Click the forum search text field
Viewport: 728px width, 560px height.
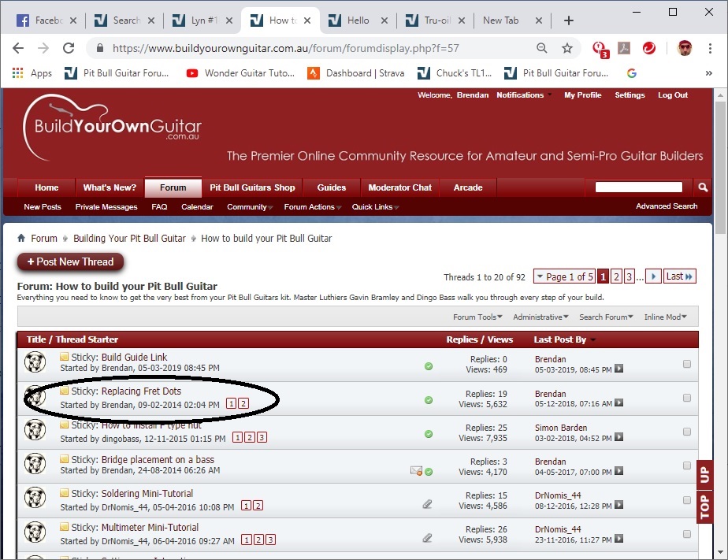(x=639, y=187)
